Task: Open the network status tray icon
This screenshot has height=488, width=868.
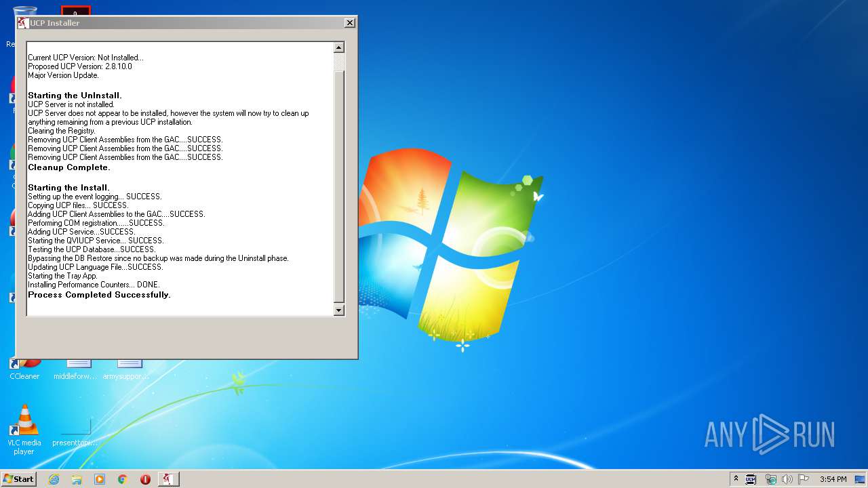Action: pos(770,479)
